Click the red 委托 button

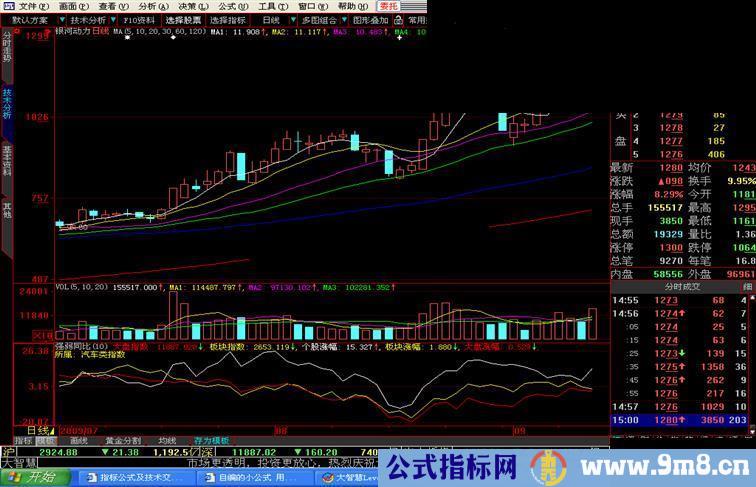click(387, 6)
